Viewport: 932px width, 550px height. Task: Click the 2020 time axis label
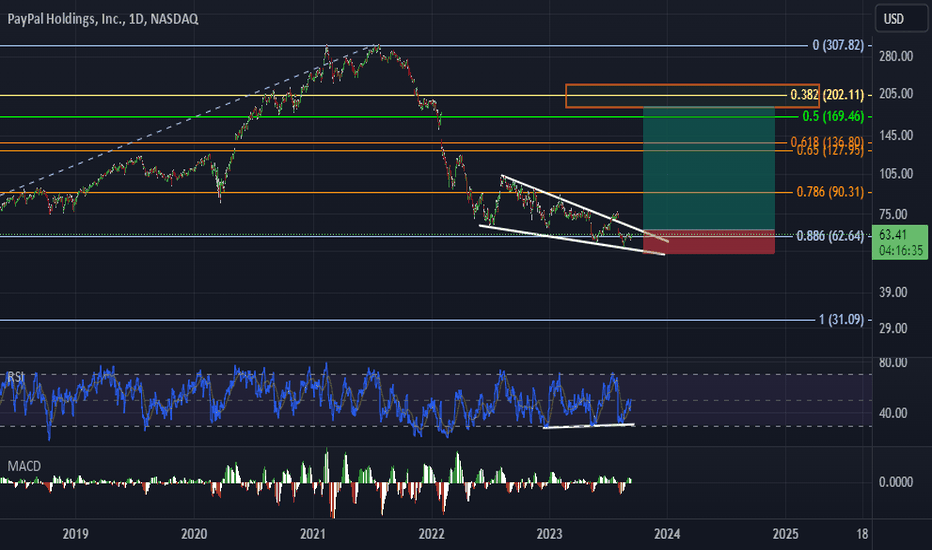click(x=194, y=533)
